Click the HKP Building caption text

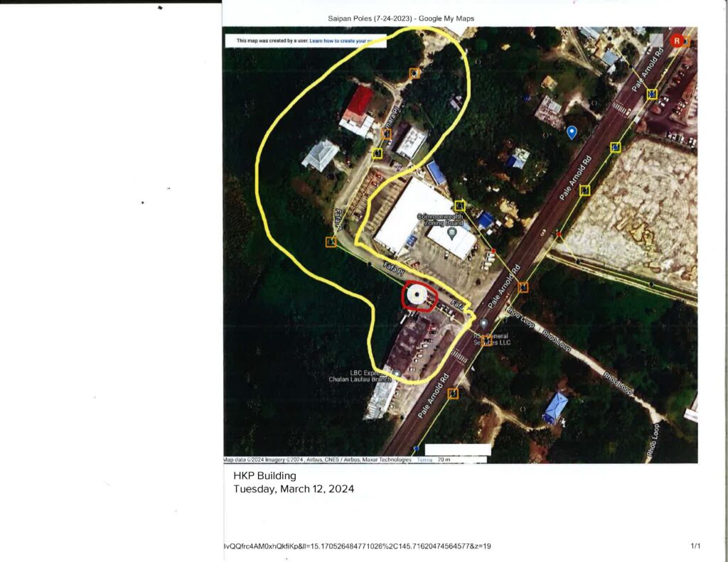coord(264,475)
